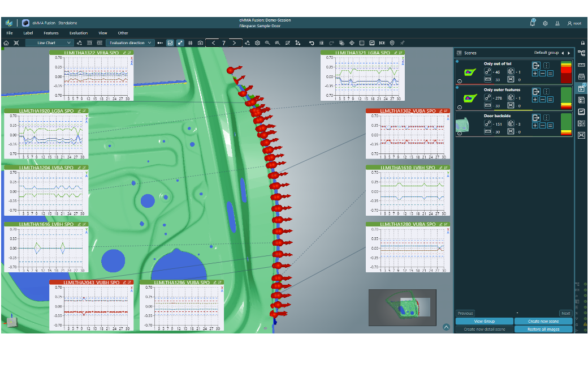This screenshot has width=588, height=368.
Task: Open the Evaluation direction dropdown
Action: [130, 42]
